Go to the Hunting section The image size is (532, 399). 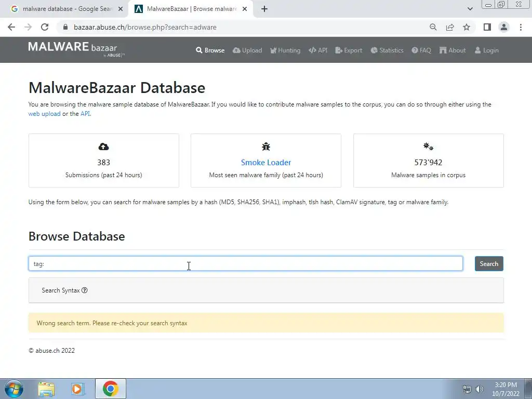coord(285,50)
